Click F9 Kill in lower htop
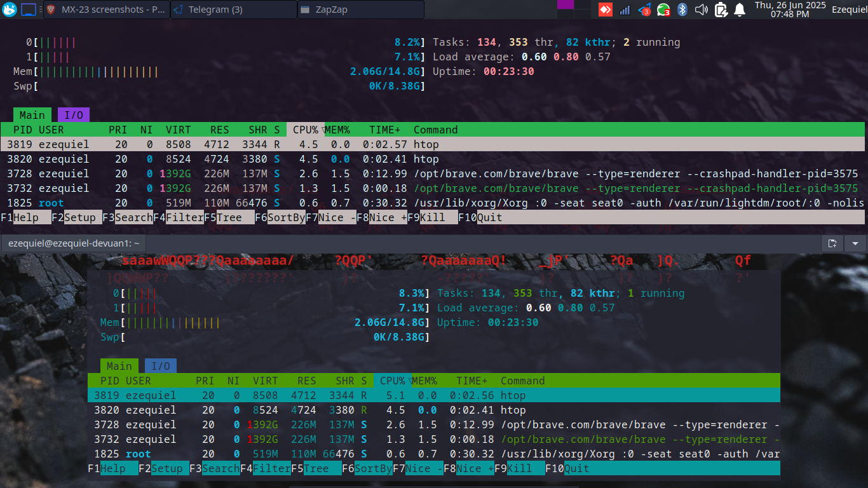The height and width of the screenshot is (488, 868). [x=520, y=468]
